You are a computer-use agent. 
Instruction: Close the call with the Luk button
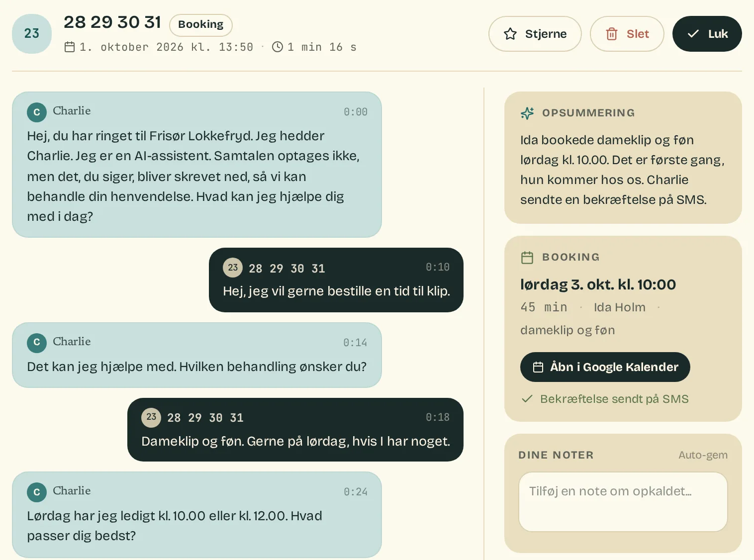click(707, 34)
